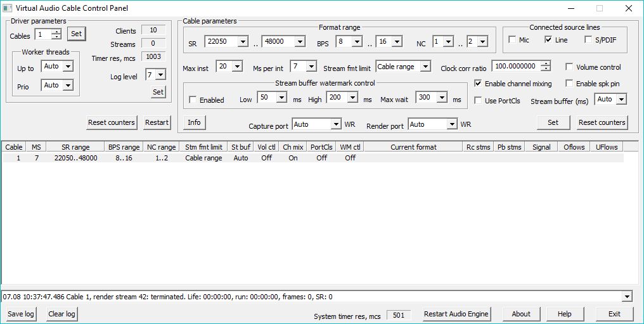This screenshot has height=324, width=644.
Task: Expand the Log level dropdown
Action: [x=160, y=75]
